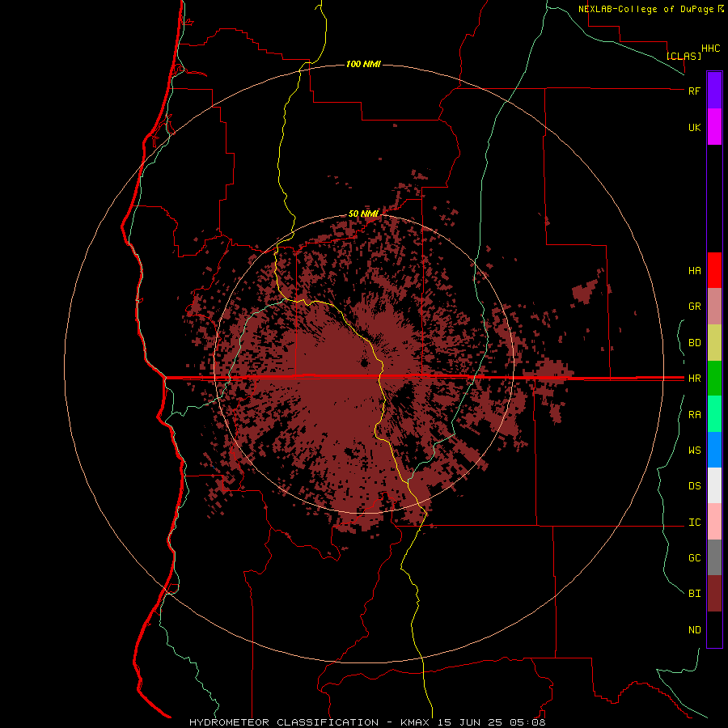Click the 05:08 timestamp

[x=527, y=722]
